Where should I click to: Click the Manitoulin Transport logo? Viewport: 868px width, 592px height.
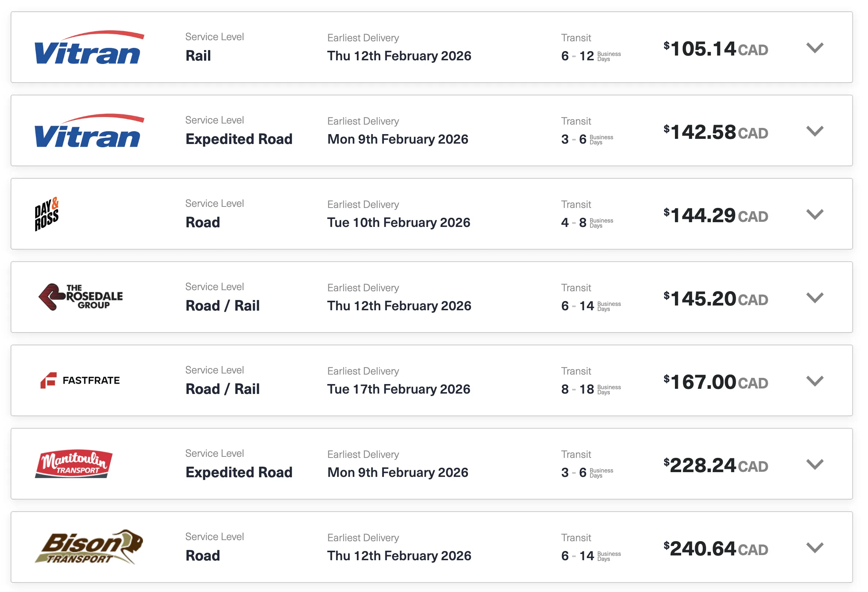pos(74,464)
